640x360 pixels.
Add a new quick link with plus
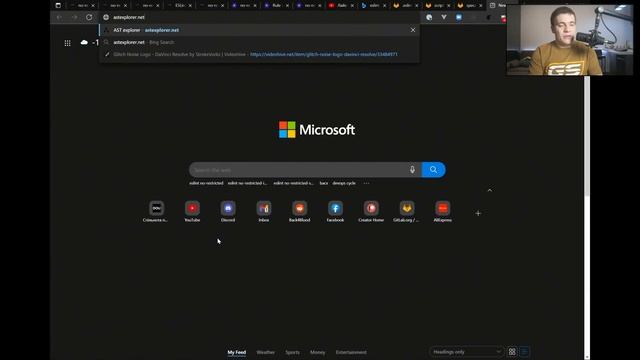[478, 213]
